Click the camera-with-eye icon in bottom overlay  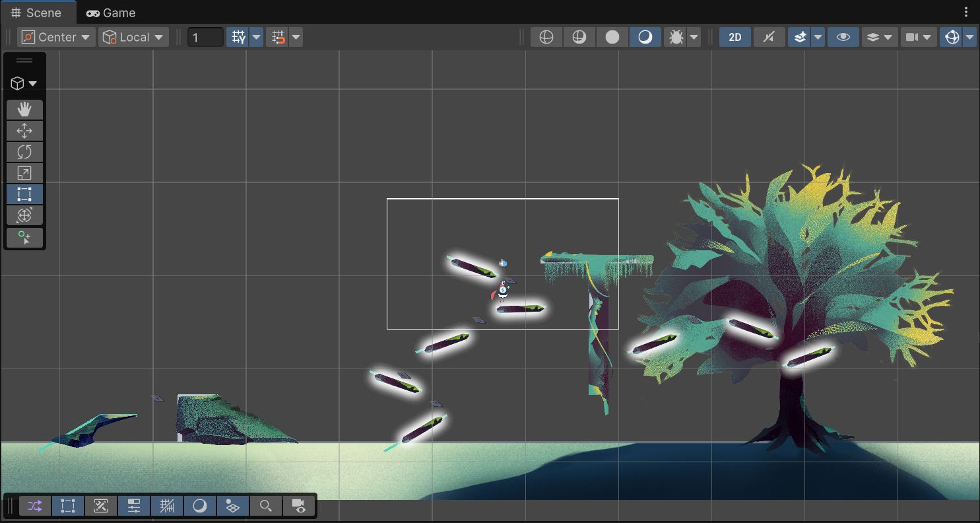pyautogui.click(x=299, y=506)
